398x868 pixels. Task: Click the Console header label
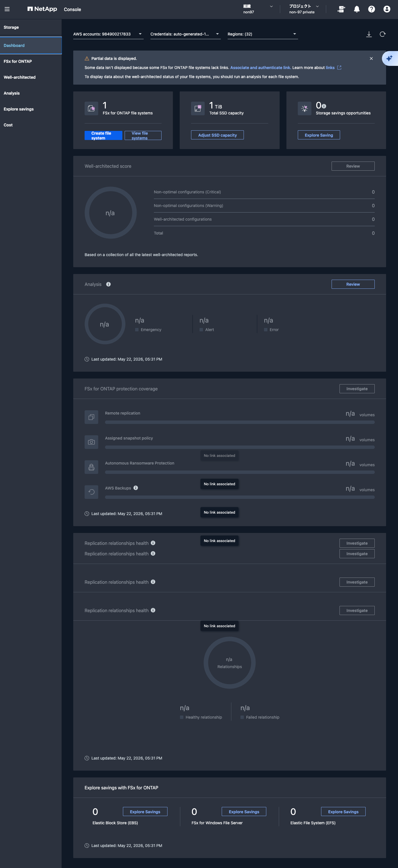(72, 9)
